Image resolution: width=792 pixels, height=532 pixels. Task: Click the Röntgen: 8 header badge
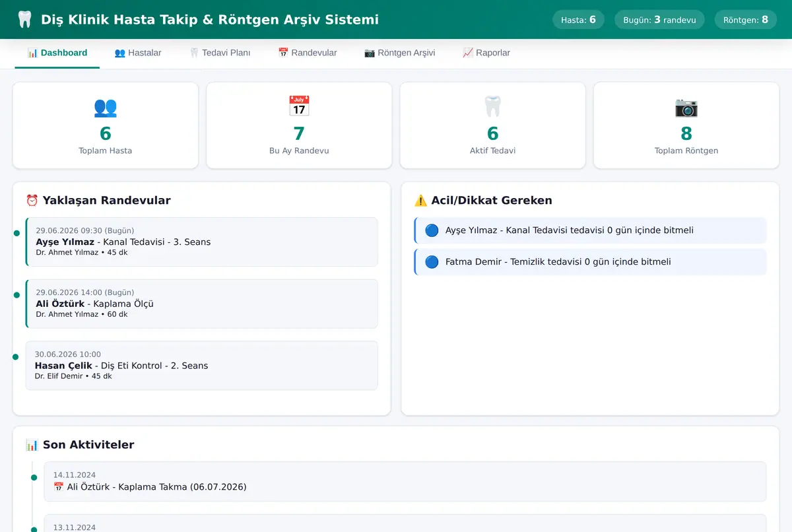coord(746,20)
